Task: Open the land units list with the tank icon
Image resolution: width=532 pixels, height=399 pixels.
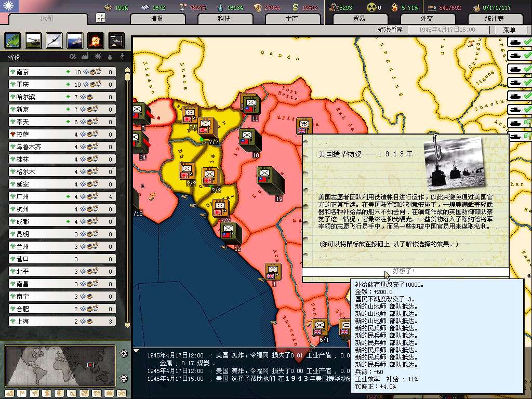Action: 33,40
